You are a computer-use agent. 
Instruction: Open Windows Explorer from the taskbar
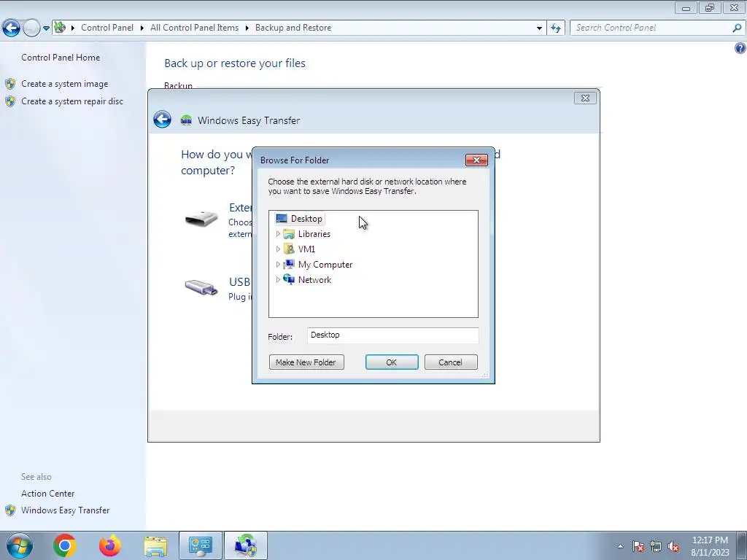(155, 545)
